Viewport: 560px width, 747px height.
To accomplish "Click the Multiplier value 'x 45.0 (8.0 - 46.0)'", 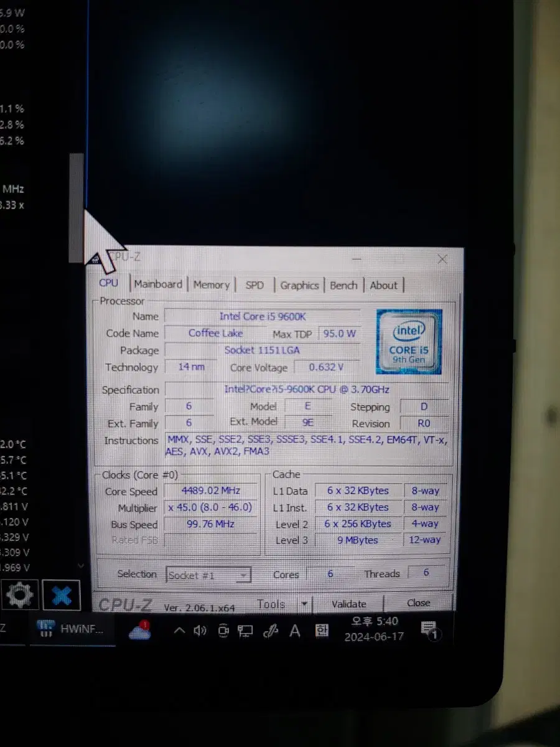I will (210, 507).
